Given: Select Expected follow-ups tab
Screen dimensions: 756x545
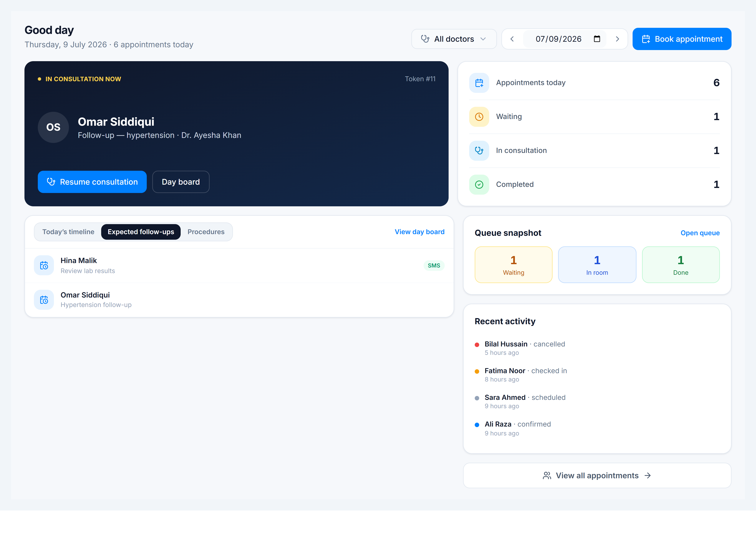Looking at the screenshot, I should (x=141, y=232).
